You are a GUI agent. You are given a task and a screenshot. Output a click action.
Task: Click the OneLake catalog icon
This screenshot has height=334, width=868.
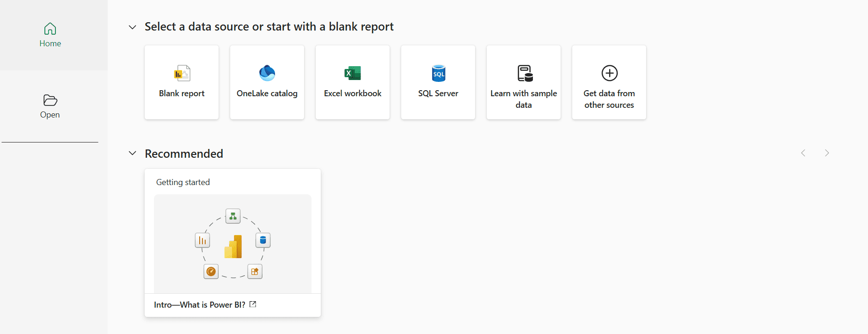click(x=267, y=73)
